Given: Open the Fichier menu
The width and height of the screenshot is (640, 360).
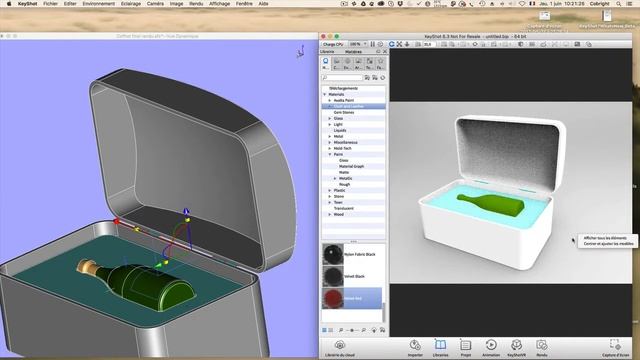Looking at the screenshot, I should [x=51, y=4].
